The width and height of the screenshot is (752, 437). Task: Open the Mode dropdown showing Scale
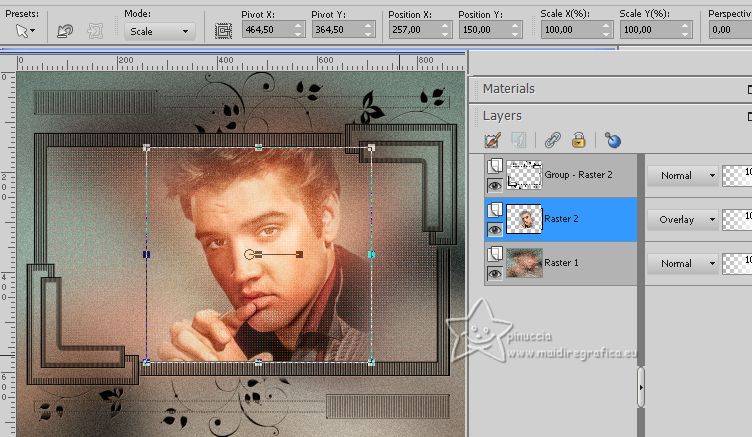pyautogui.click(x=159, y=32)
